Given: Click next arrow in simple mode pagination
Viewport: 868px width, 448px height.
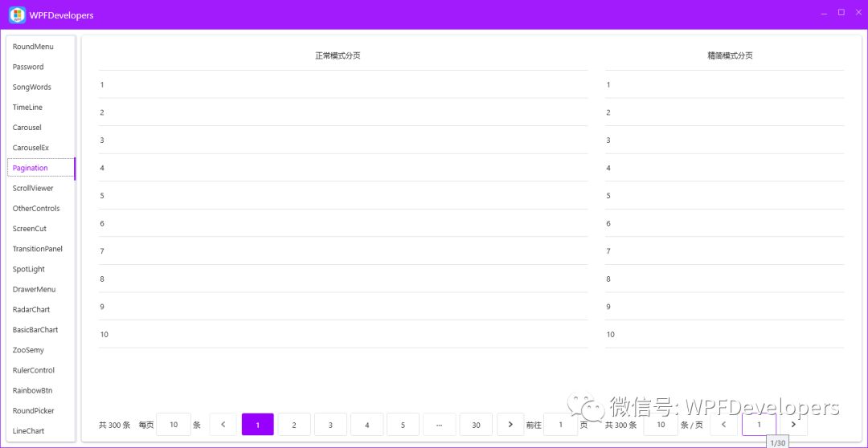Looking at the screenshot, I should [x=793, y=425].
